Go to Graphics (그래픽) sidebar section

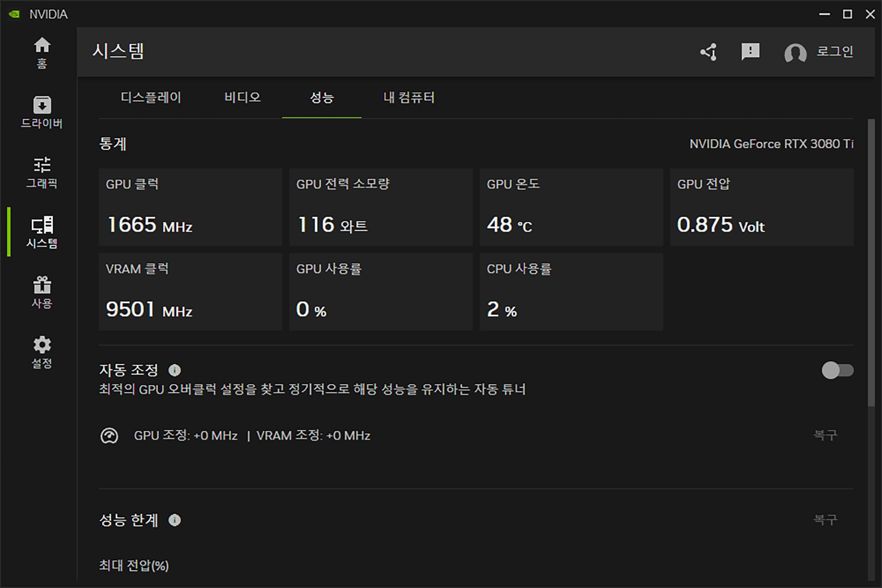[x=42, y=172]
